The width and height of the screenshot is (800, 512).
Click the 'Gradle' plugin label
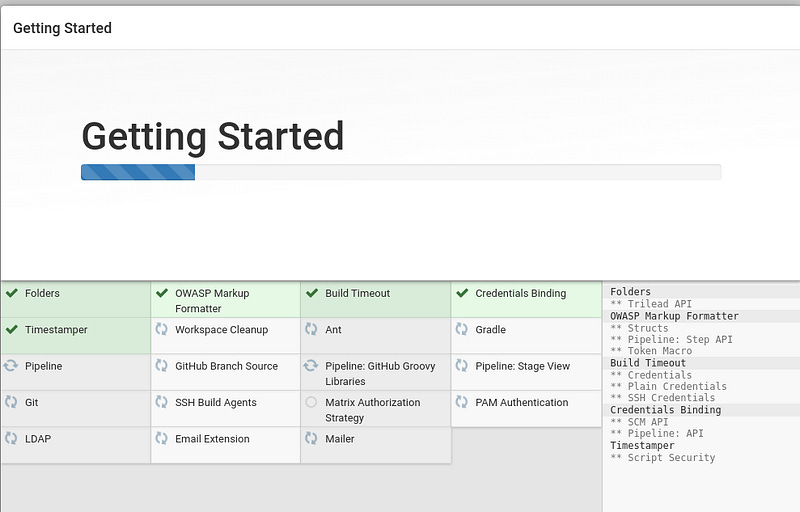point(490,329)
